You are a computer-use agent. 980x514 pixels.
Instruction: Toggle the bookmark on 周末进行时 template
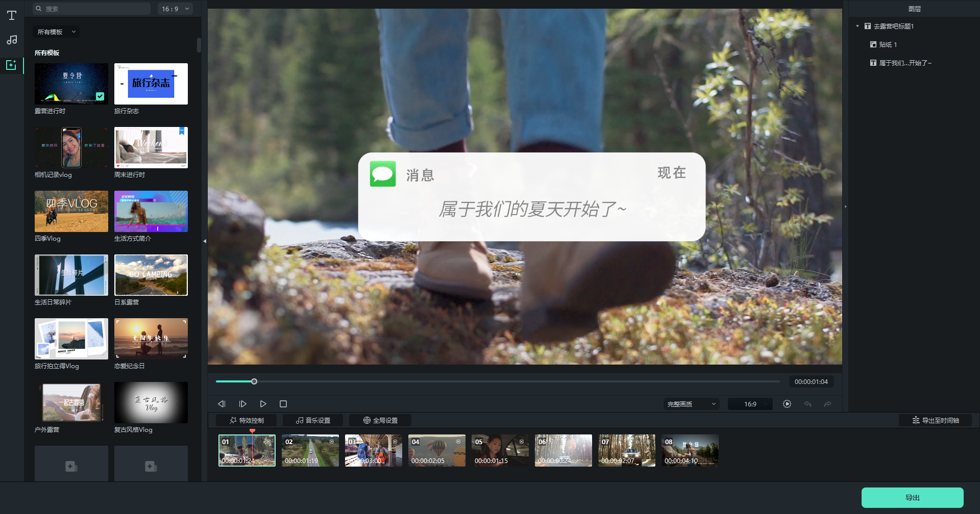point(182,132)
